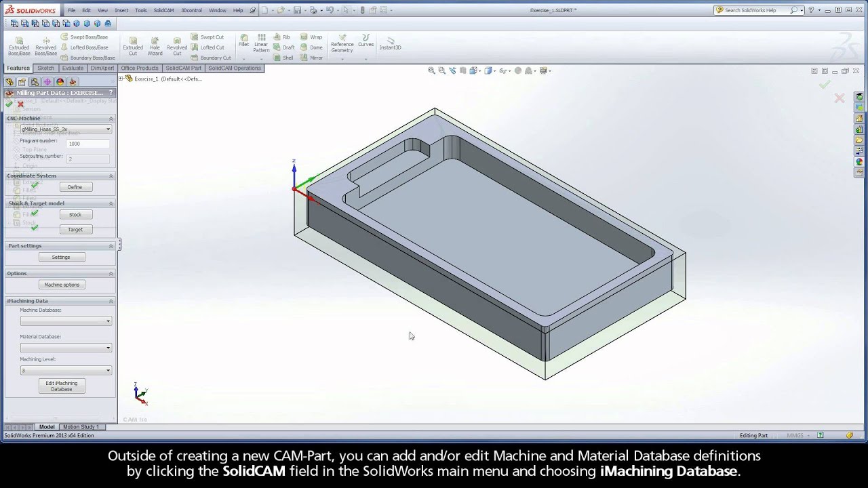Select the Dome tool
The height and width of the screenshot is (488, 868).
(311, 47)
